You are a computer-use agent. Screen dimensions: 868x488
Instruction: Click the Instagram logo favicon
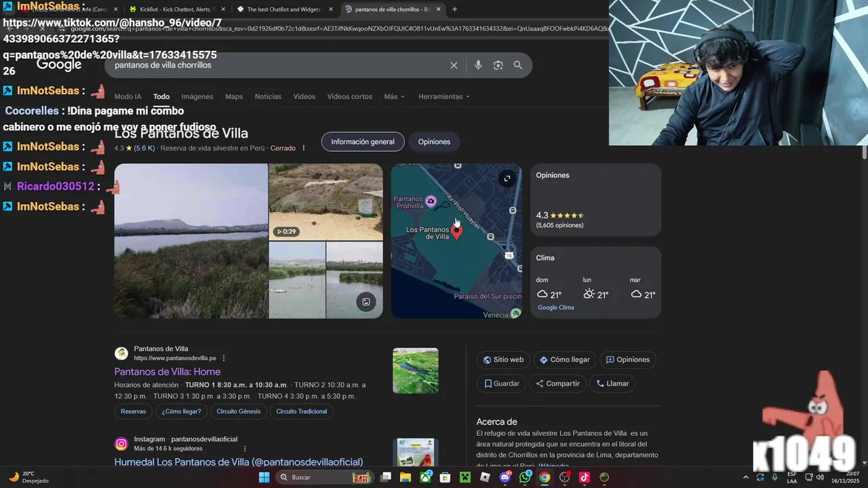121,444
